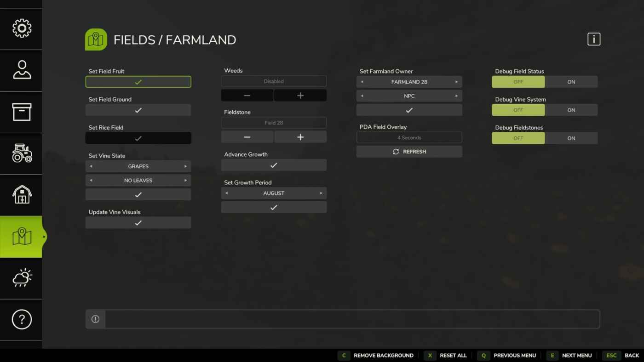Viewport: 644px width, 362px height.
Task: Set Debug Fieldstones to ON
Action: (571, 138)
